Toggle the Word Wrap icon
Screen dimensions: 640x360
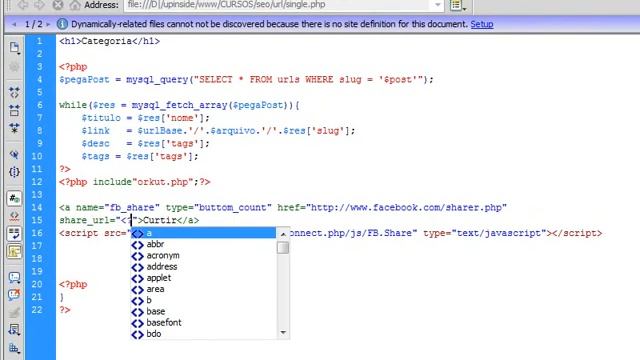click(14, 233)
